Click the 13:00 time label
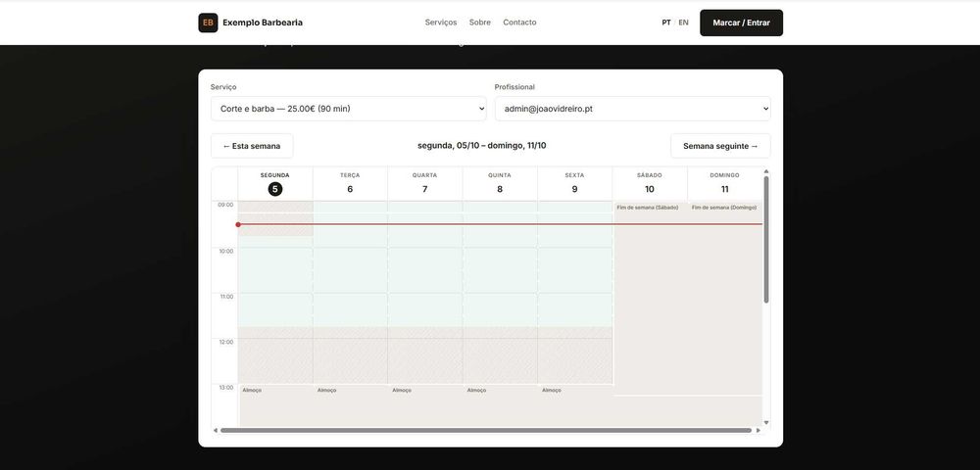This screenshot has height=470, width=980. point(225,388)
